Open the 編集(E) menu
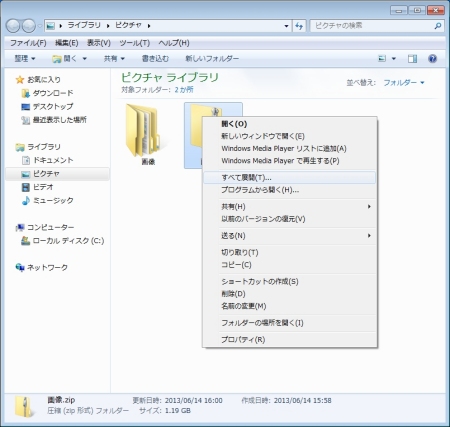450x427 pixels. click(66, 43)
